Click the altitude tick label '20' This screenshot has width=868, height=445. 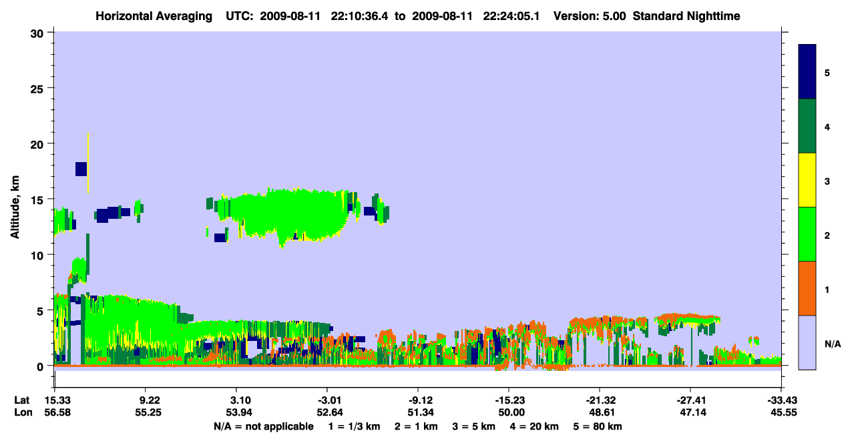point(39,143)
